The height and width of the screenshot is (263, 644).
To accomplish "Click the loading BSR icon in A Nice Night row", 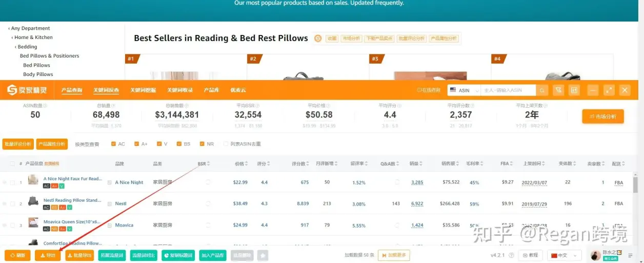I will [x=208, y=182].
